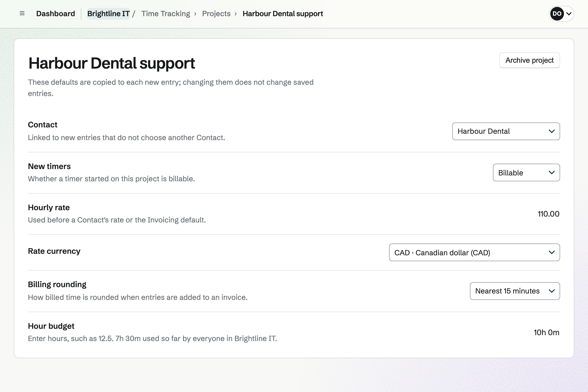Screen dimensions: 588x392
Task: Open the hamburger navigation menu
Action: pyautogui.click(x=22, y=13)
